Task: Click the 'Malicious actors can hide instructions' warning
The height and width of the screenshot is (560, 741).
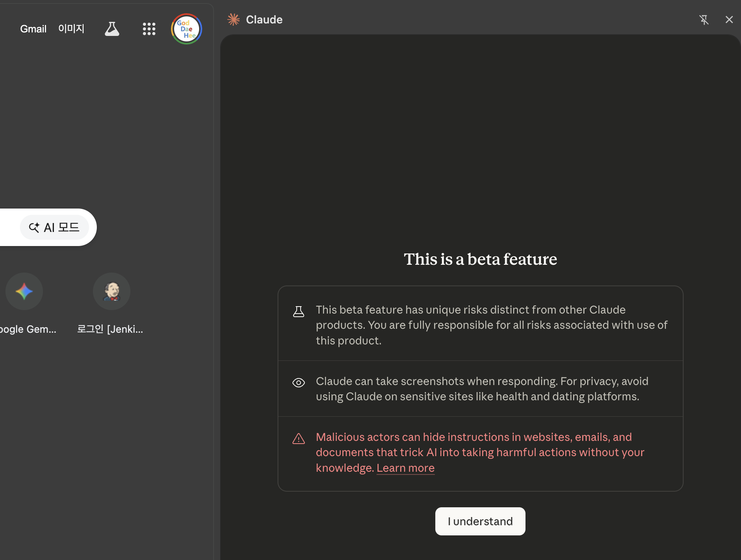Action: 480,452
